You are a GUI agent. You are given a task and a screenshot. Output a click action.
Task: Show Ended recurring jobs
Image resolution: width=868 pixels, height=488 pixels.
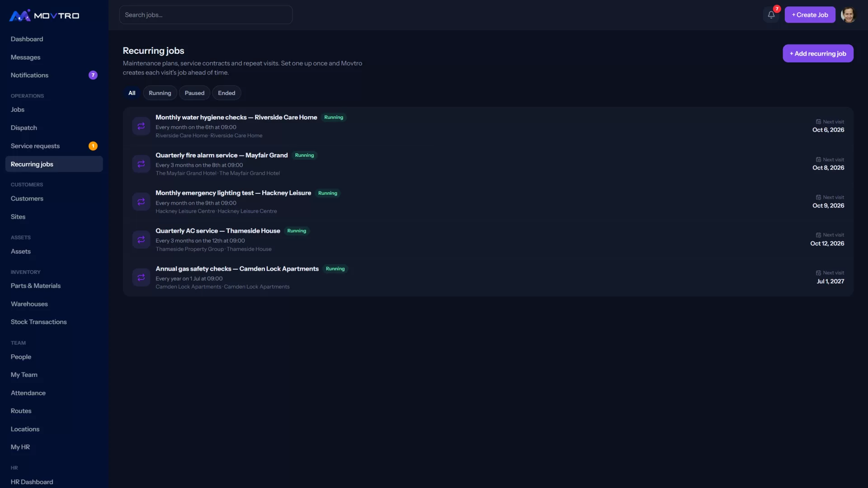226,93
